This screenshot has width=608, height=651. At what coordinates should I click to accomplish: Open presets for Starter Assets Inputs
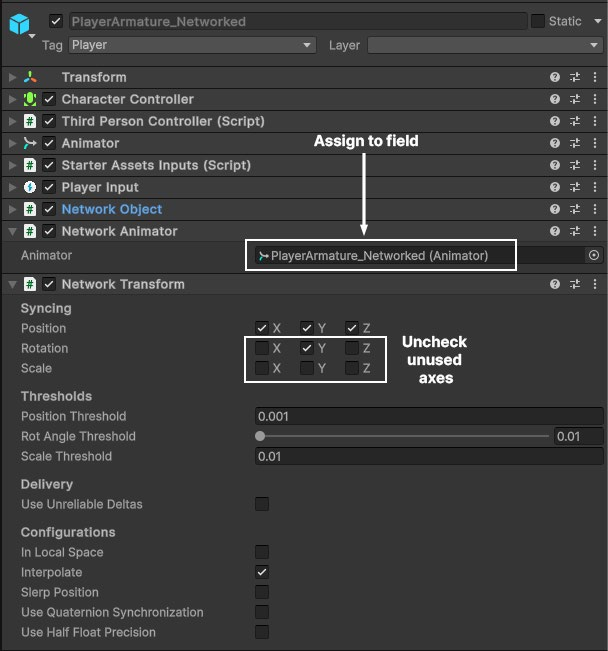(x=575, y=165)
